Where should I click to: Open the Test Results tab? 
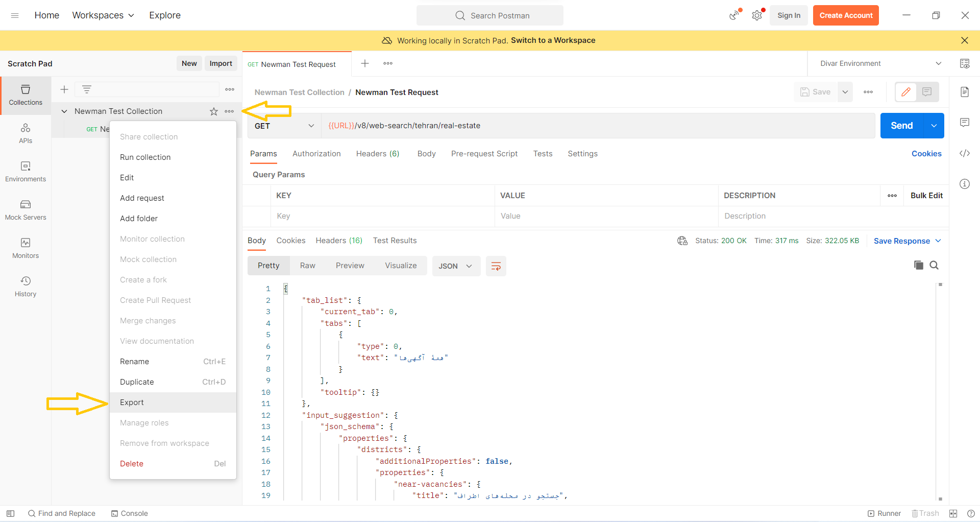point(395,241)
